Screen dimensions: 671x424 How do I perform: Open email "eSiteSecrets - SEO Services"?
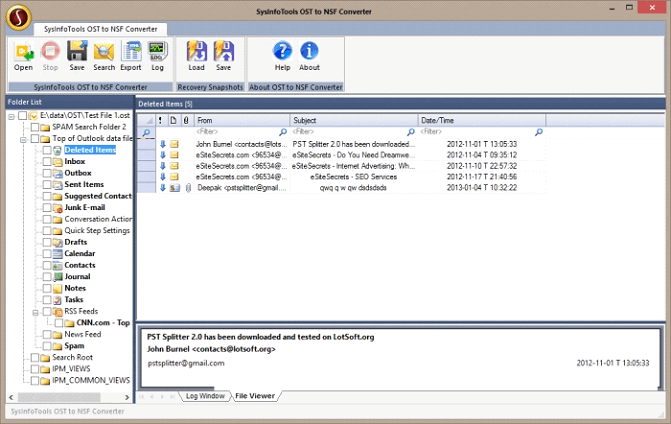pyautogui.click(x=353, y=177)
